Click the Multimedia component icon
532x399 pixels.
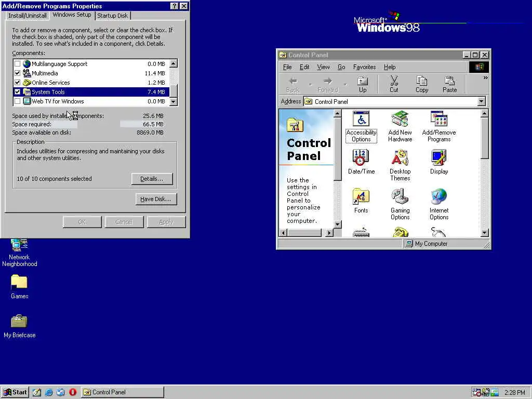point(27,73)
